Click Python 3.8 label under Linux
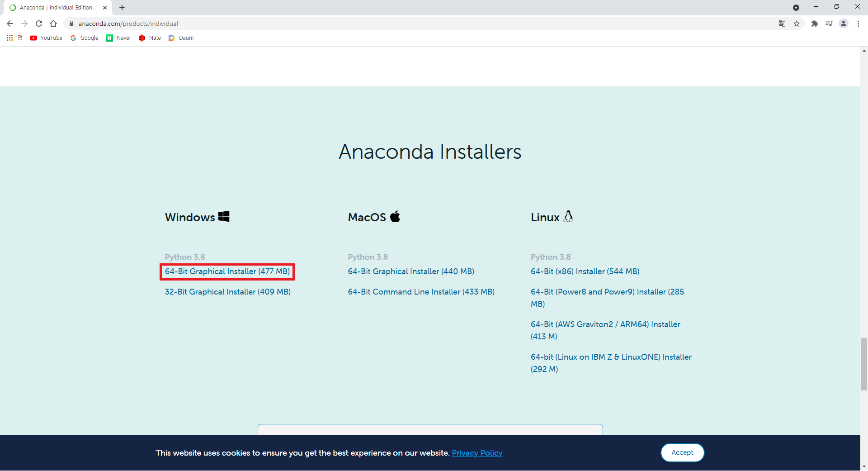 (x=551, y=257)
